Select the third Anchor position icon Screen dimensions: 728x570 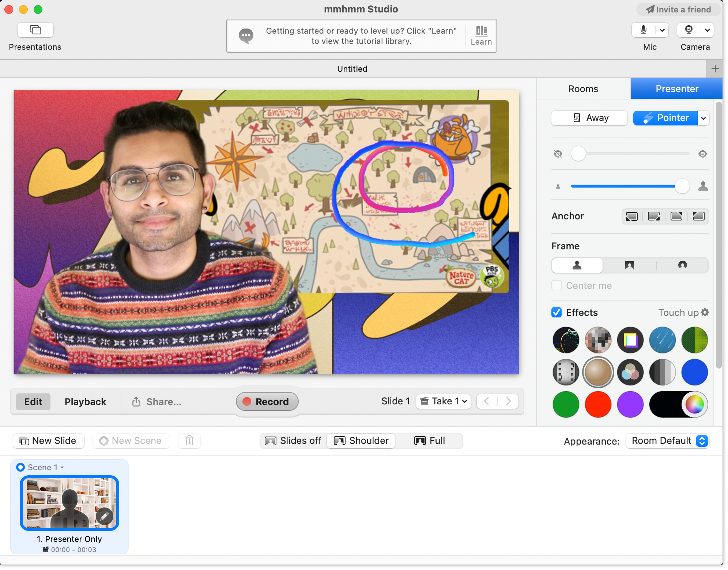pos(676,216)
